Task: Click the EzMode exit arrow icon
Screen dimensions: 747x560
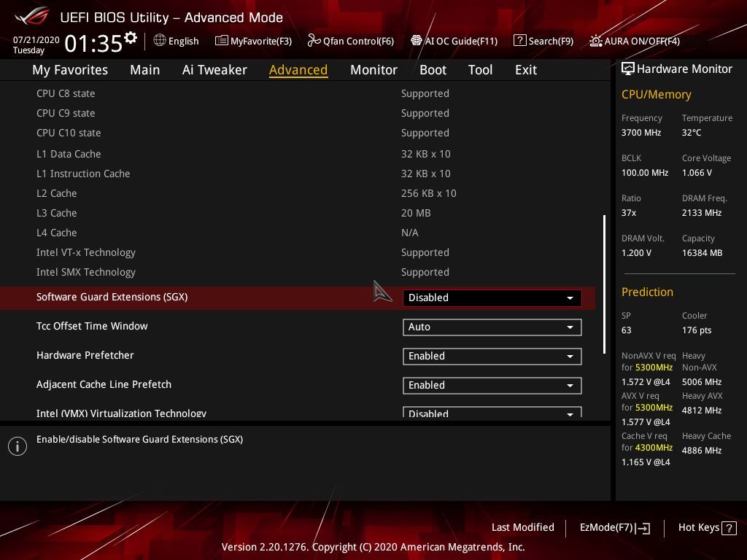Action: [643, 528]
